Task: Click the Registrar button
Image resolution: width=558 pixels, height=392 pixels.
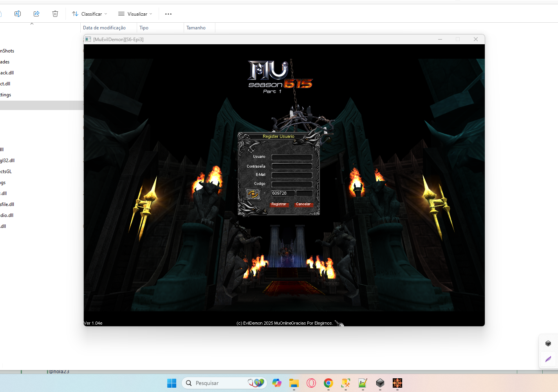Action: point(279,204)
